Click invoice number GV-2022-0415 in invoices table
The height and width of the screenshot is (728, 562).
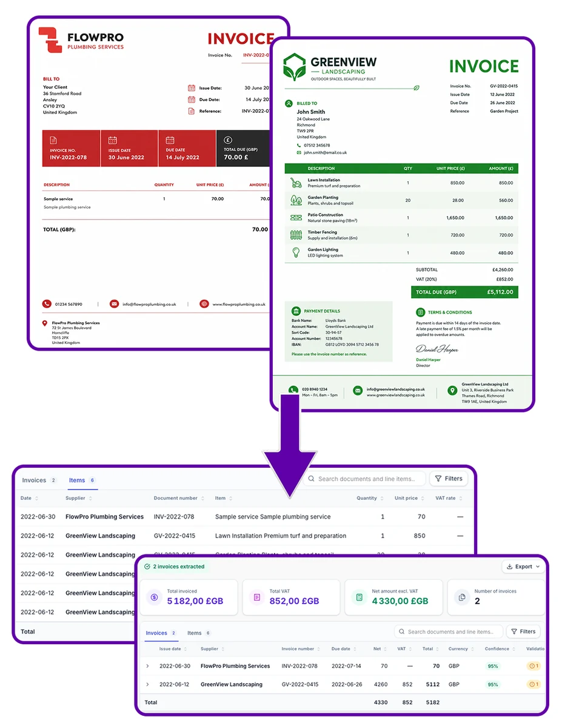click(299, 684)
